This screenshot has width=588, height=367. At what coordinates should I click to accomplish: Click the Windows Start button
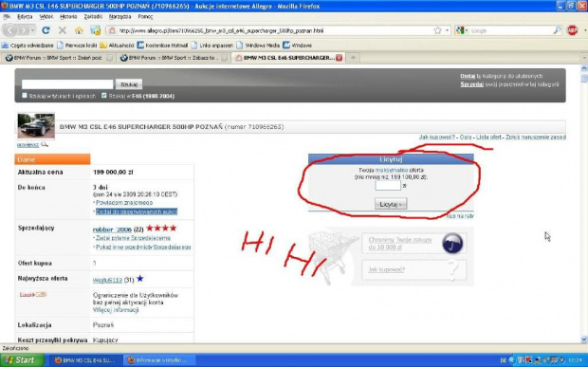point(22,360)
